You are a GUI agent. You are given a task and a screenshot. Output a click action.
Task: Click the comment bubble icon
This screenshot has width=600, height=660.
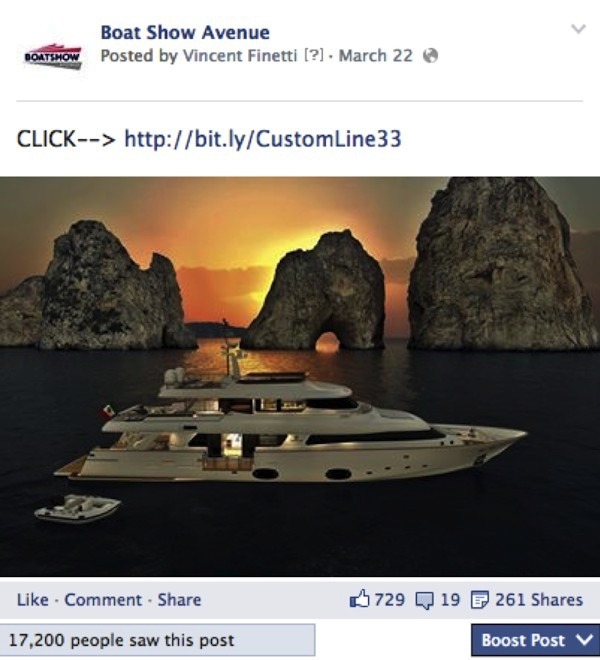[424, 600]
